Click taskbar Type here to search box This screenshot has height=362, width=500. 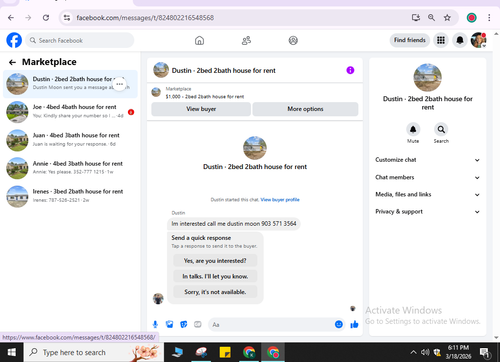pos(94,352)
